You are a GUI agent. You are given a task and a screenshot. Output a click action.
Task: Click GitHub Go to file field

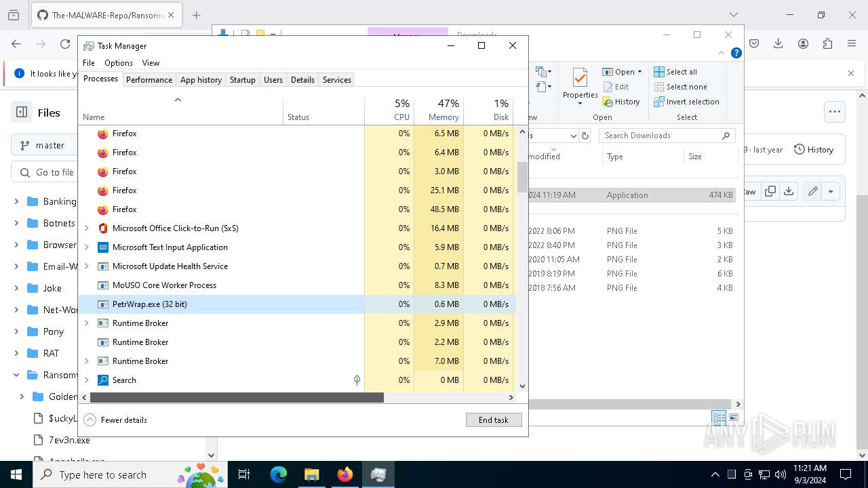click(x=46, y=172)
